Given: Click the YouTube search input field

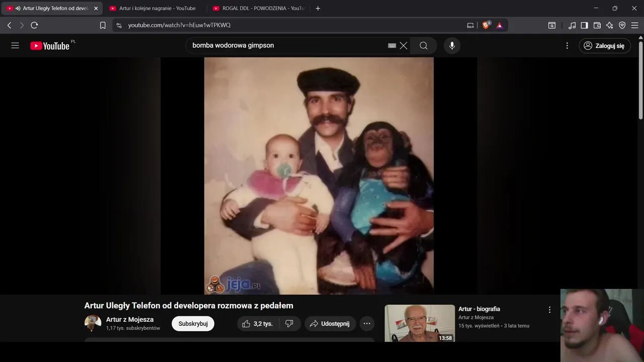Looking at the screenshot, I should [287, 45].
